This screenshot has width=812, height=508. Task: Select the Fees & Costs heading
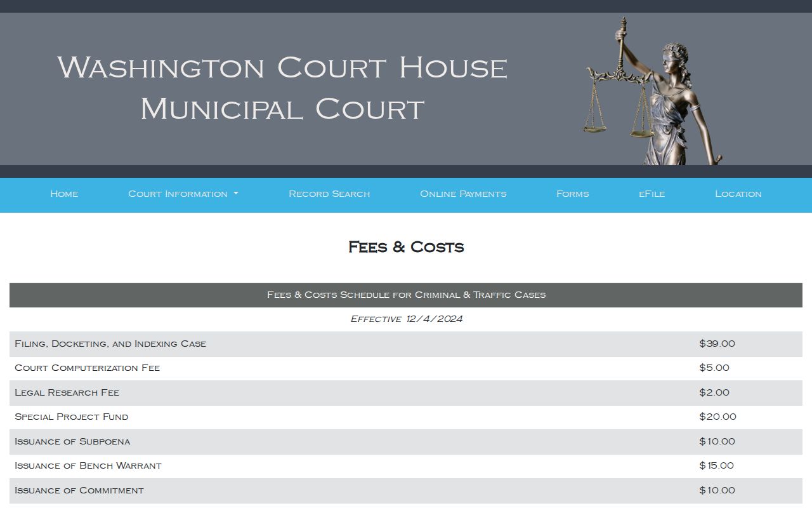406,247
